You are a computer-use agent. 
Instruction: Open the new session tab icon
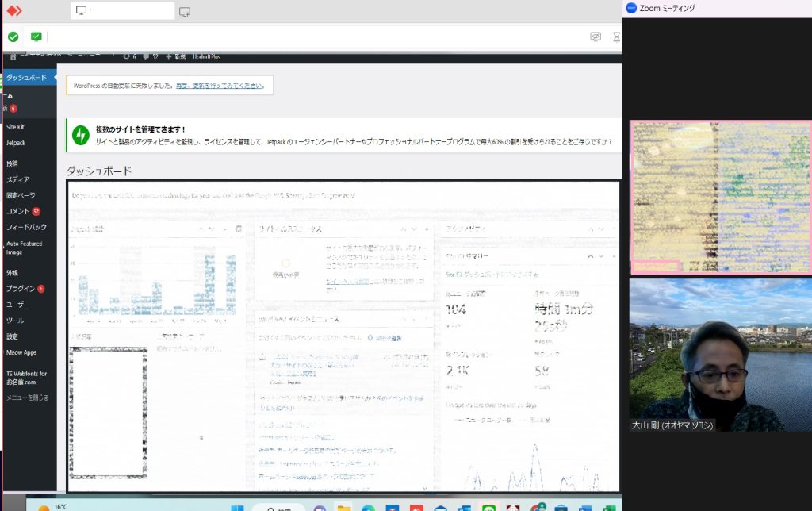185,11
